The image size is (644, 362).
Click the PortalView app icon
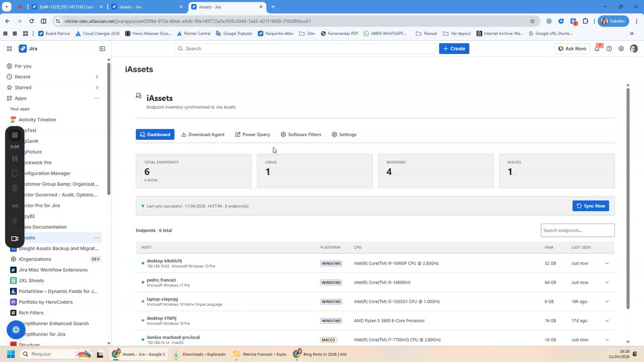14,292
